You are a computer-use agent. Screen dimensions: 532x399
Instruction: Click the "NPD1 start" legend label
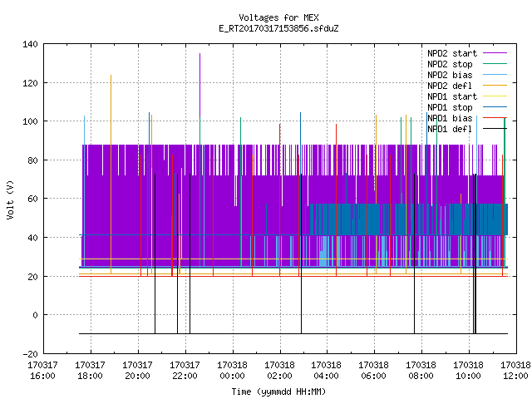click(x=452, y=96)
